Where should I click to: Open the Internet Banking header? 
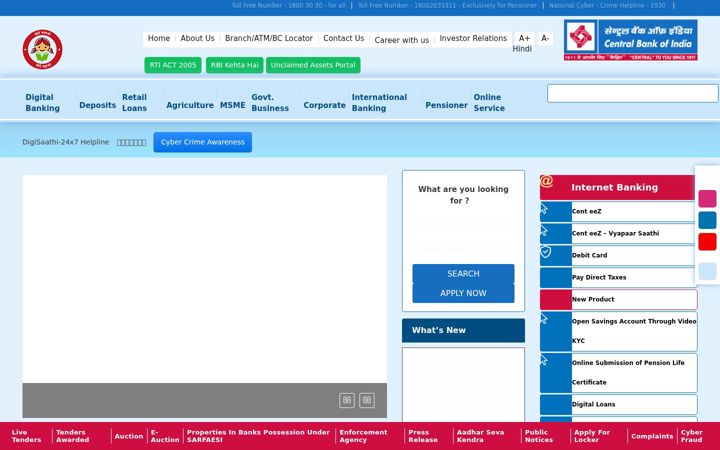coord(618,187)
